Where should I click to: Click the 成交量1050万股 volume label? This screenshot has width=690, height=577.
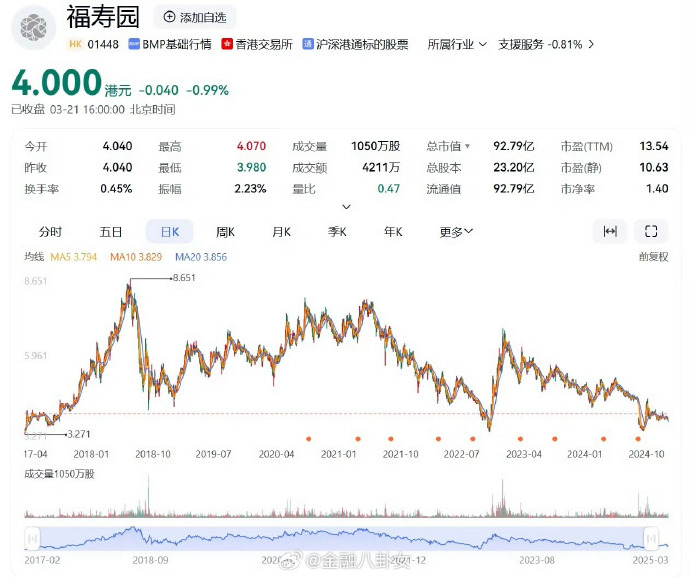(x=59, y=474)
